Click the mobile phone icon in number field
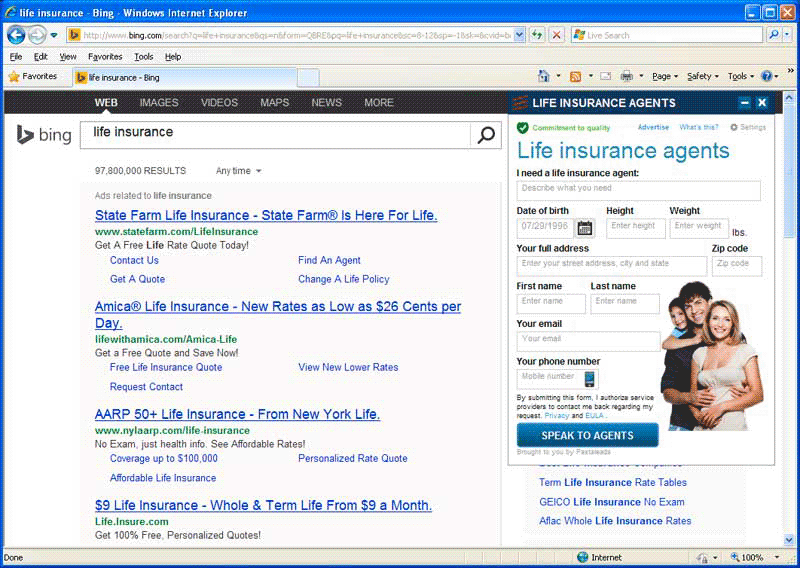 (x=589, y=379)
